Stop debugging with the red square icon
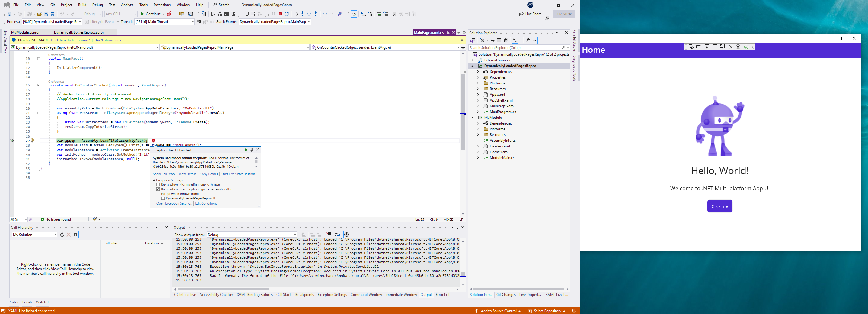Viewport: 868px width, 314px height. [x=280, y=14]
